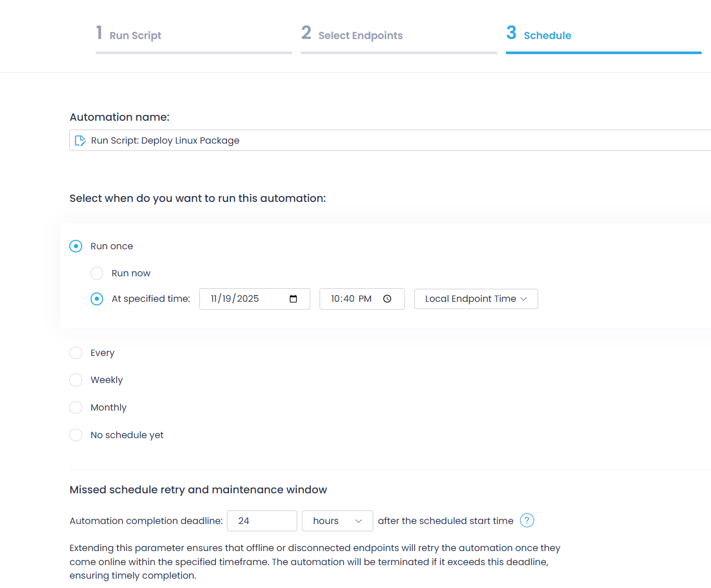This screenshot has width=711, height=588.
Task: Open the calendar picker via the calendar icon
Action: click(293, 299)
